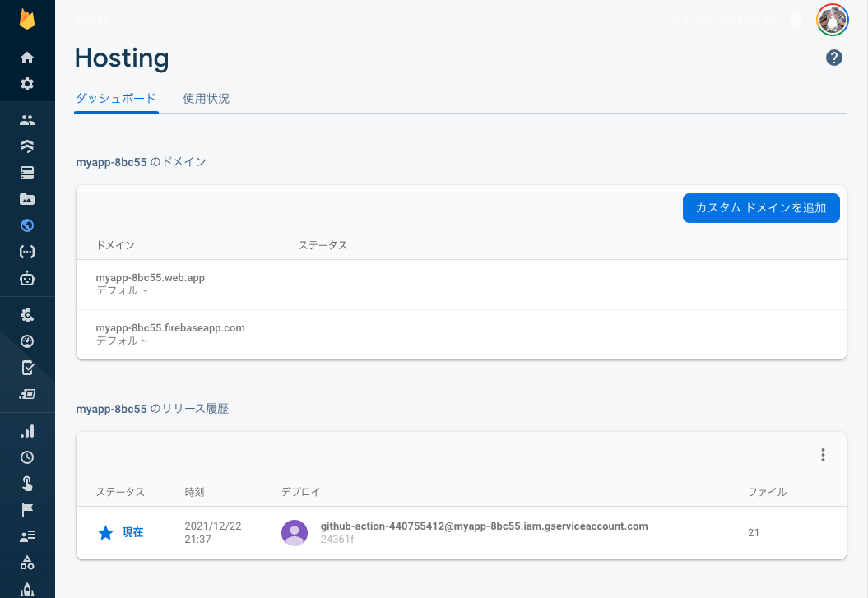Click ドキュメントに移動 link in header
This screenshot has height=598, width=868.
tap(722, 20)
